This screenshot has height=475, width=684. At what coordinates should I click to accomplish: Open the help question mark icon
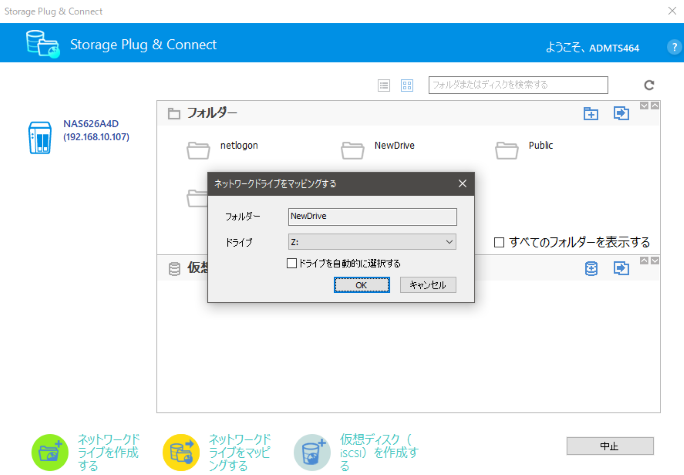[x=674, y=47]
